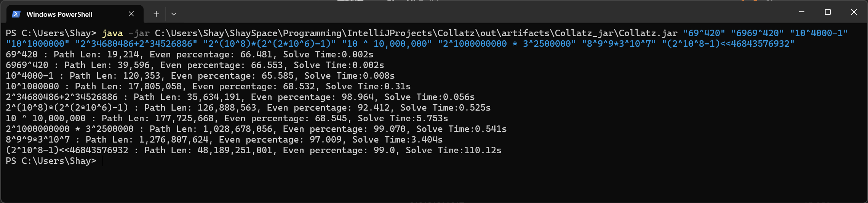The width and height of the screenshot is (868, 203).
Task: Click the output line with Solve Time 110.12s
Action: coord(253,151)
